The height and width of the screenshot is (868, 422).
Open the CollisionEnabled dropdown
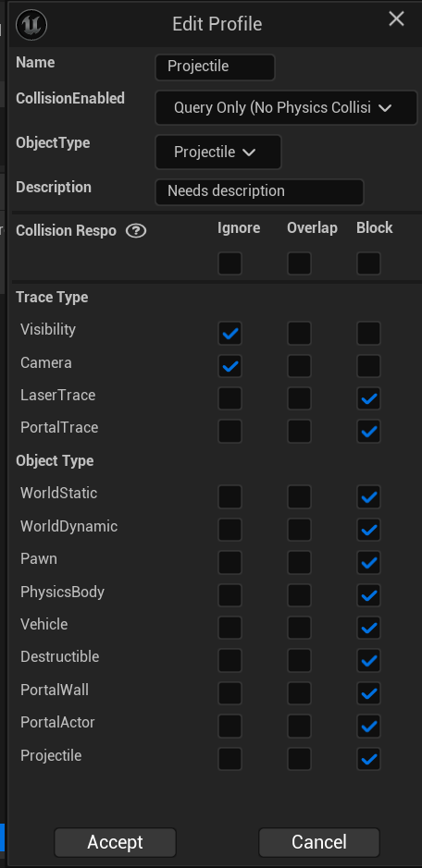pyautogui.click(x=286, y=107)
